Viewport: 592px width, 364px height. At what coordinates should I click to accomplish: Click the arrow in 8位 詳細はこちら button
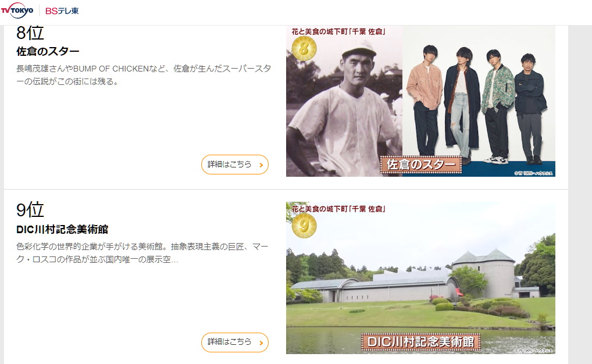pos(261,165)
